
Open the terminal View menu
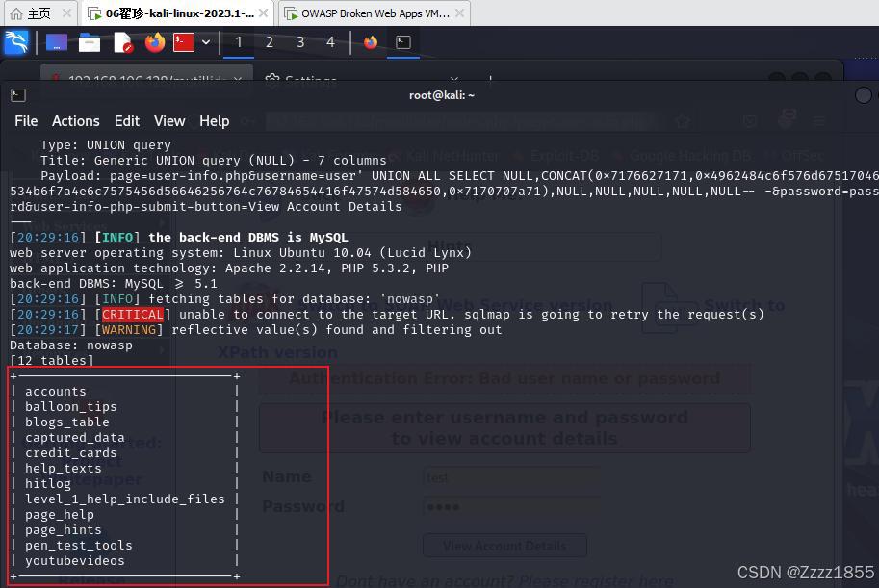[x=169, y=121]
